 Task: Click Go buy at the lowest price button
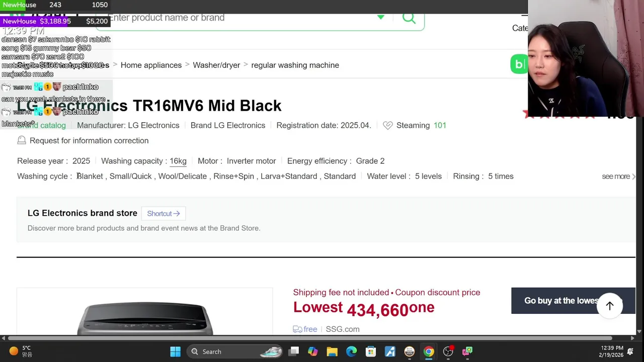573,301
